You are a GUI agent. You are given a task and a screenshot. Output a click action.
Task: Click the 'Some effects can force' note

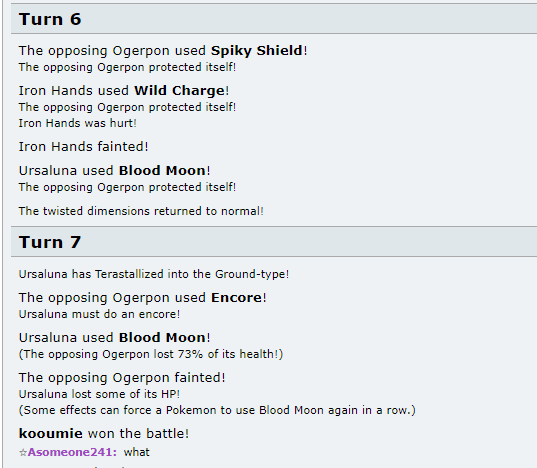click(217, 410)
